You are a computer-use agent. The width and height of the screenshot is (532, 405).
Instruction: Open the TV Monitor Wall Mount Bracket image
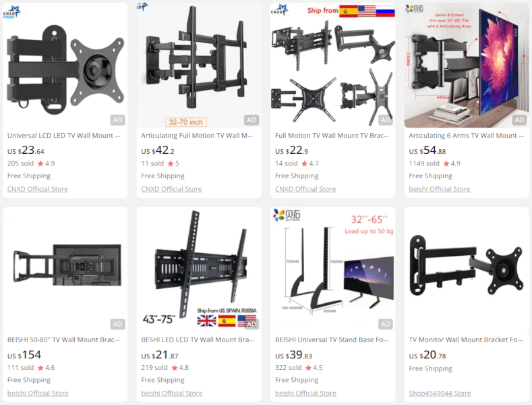point(467,269)
